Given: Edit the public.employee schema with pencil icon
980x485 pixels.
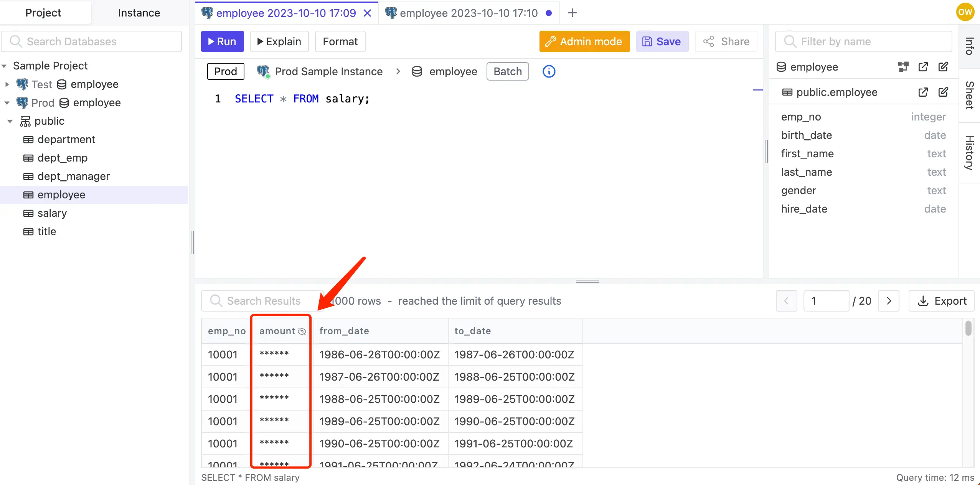Looking at the screenshot, I should tap(944, 92).
